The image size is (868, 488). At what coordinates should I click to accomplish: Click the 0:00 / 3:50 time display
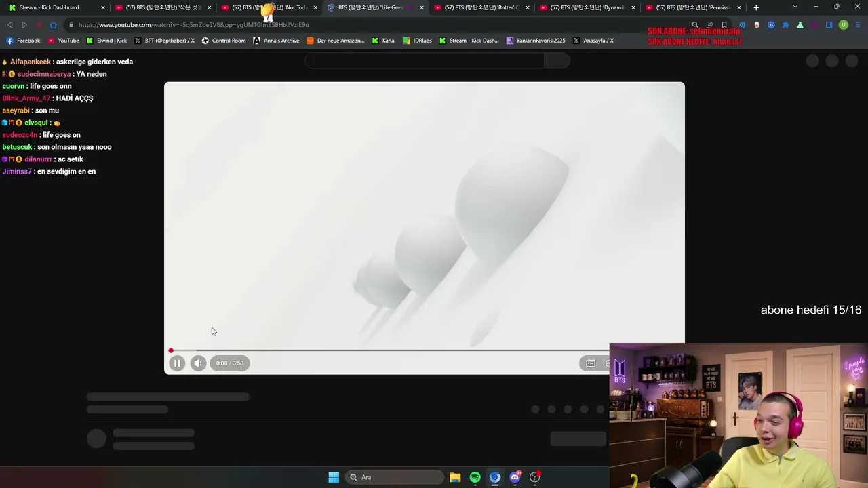coord(230,363)
